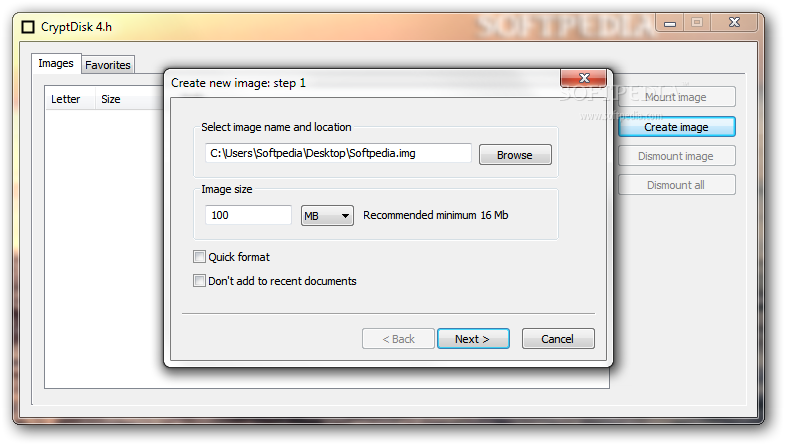Viewport: 785px width, 445px height.
Task: Enable the Quick format checkbox
Action: click(x=199, y=257)
